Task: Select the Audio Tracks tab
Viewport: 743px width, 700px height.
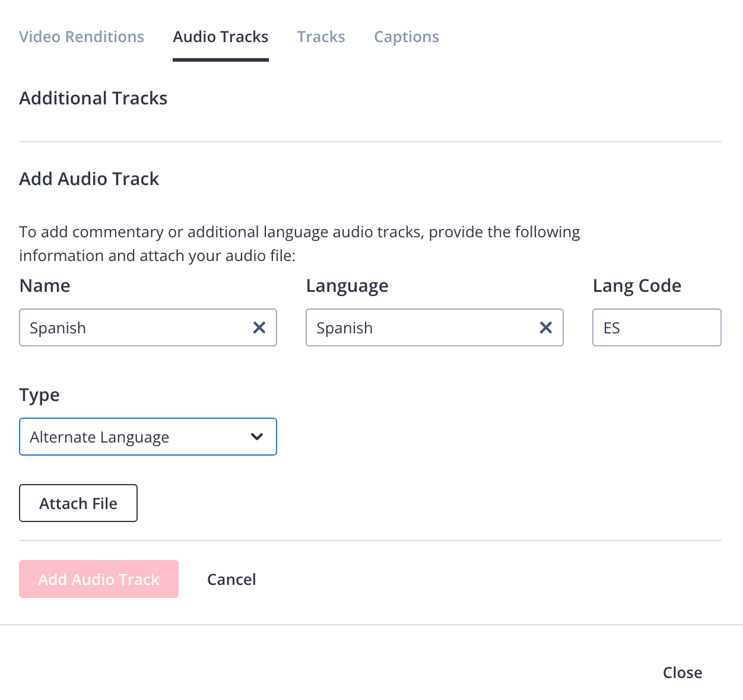Action: pos(221,37)
